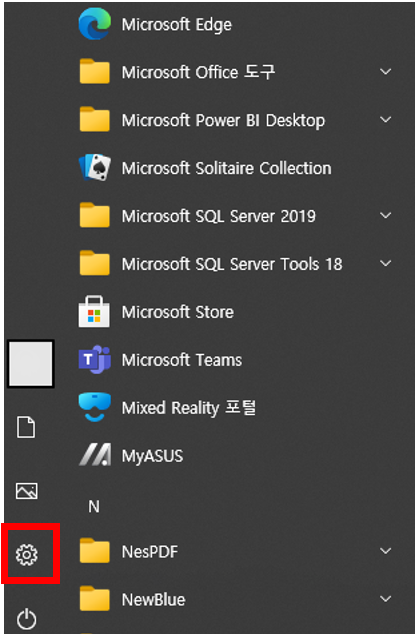Click the Microsoft Power BI Desktop folder icon

point(95,119)
